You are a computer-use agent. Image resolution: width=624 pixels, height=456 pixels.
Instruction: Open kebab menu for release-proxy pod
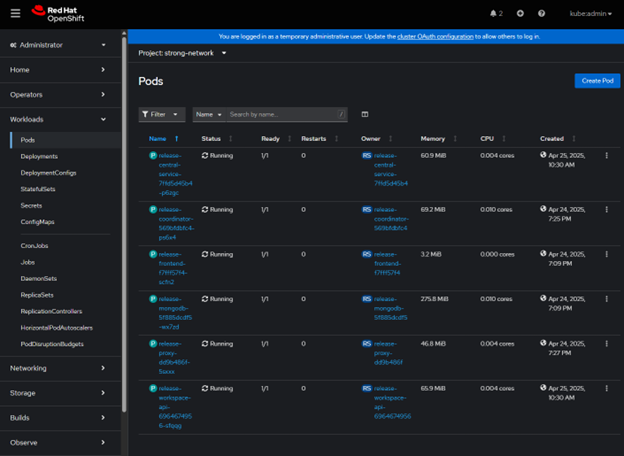pos(606,344)
